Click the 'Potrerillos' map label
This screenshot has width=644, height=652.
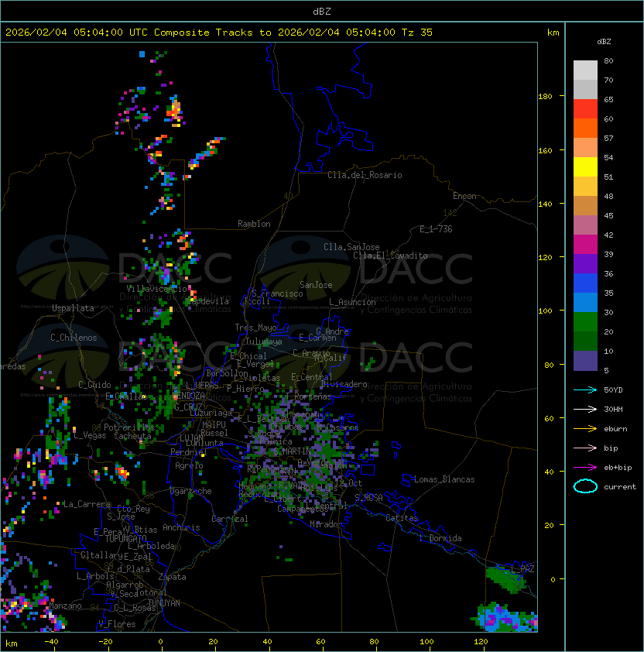tap(129, 427)
